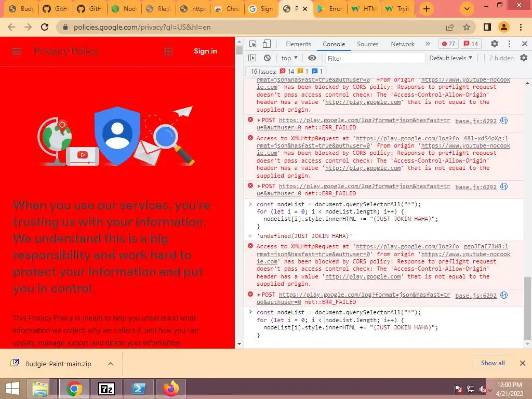The width and height of the screenshot is (532, 399).
Task: Click the clear console icon
Action: pyautogui.click(x=268, y=58)
